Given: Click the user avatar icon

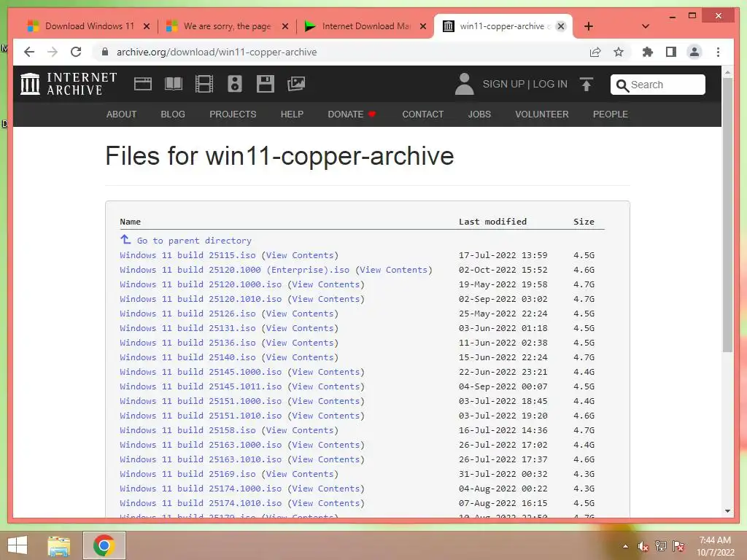Looking at the screenshot, I should 464,84.
